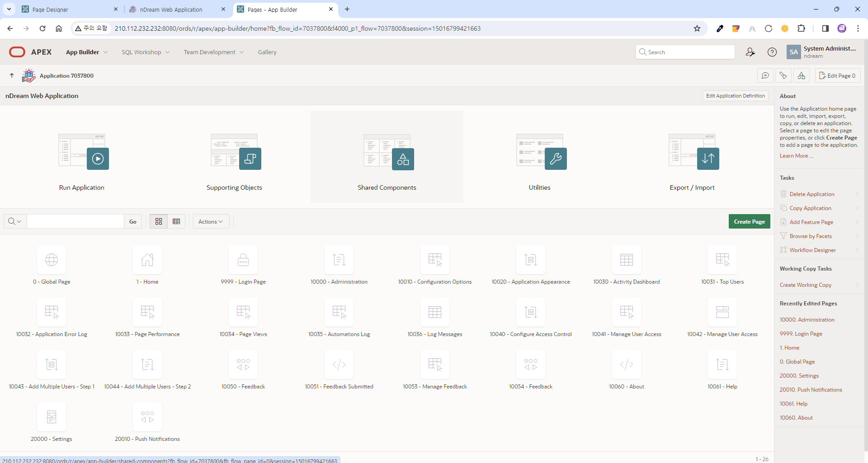Open 10036 - Log Messages page icon
This screenshot has width=868, height=463.
click(435, 312)
